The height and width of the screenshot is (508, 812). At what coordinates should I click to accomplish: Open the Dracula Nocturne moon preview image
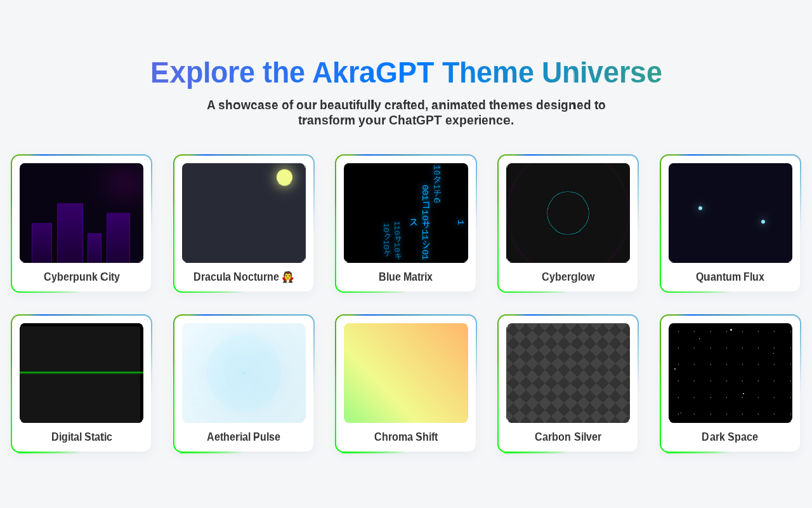click(x=244, y=213)
